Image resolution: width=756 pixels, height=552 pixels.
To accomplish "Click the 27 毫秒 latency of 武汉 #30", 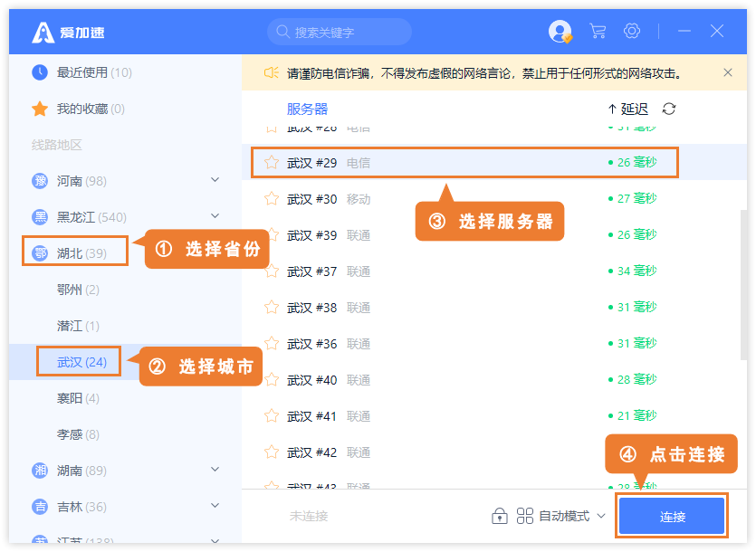I will tap(633, 198).
